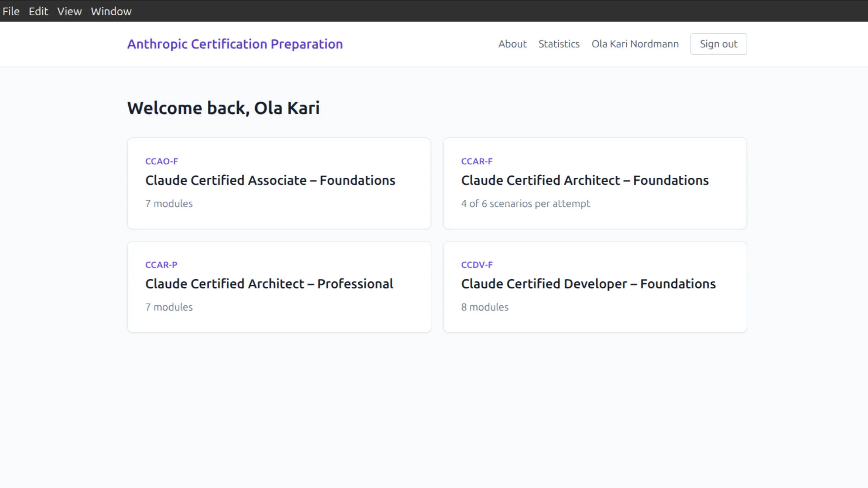Viewport: 868px width, 488px height.
Task: Open the File menu
Action: [11, 11]
